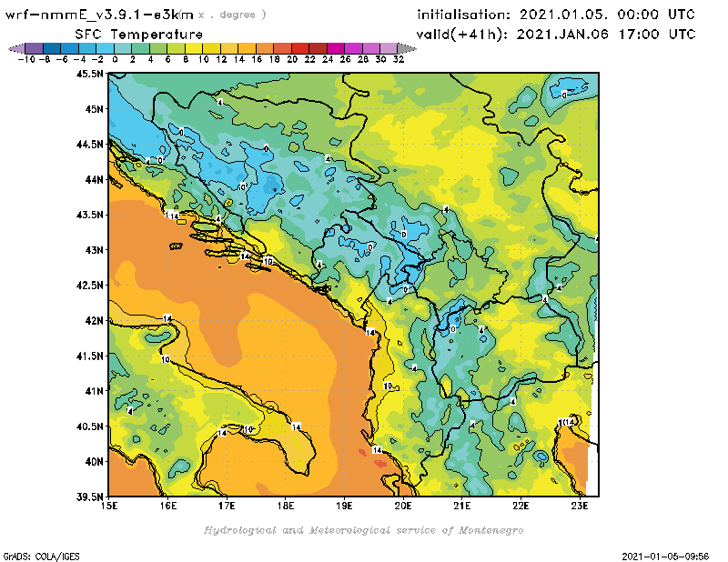
Task: Click the cyan -2 to 0 colorbar swatch
Action: click(105, 48)
